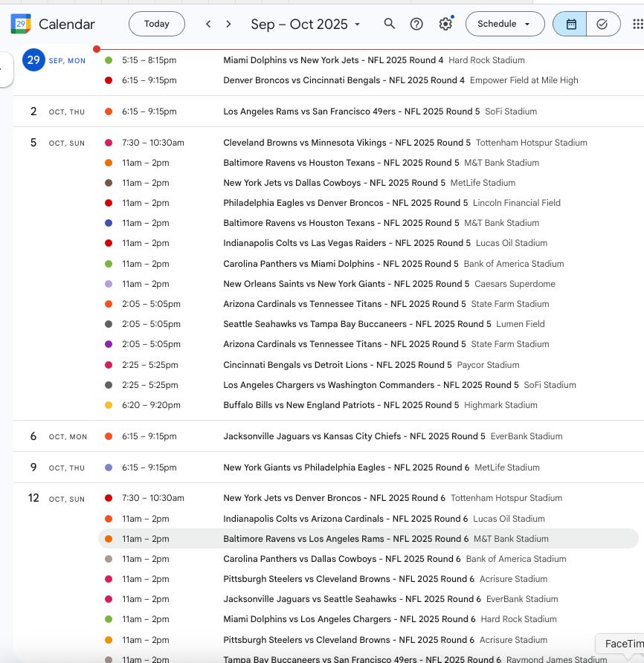Open Jacksonville Jaguars vs Kansas City Chiefs event
Viewport: 644px width, 663px height.
pos(368,436)
